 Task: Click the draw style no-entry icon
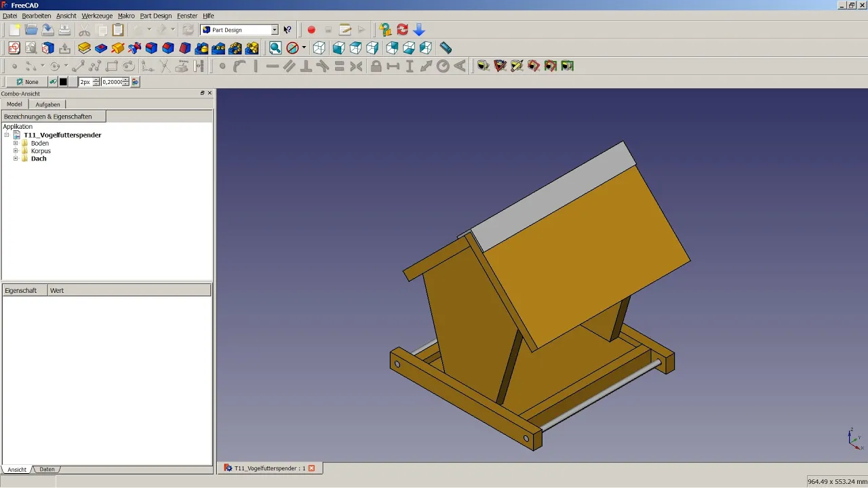point(292,48)
